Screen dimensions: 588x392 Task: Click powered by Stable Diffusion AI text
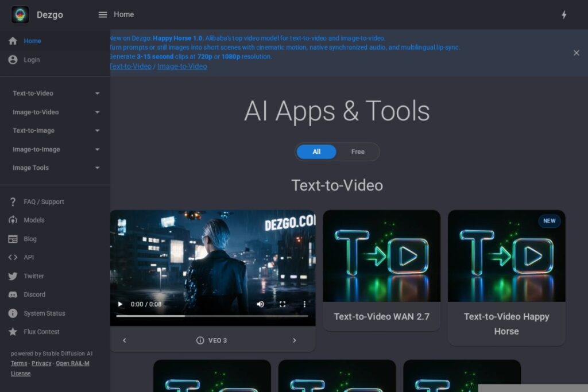[51, 354]
